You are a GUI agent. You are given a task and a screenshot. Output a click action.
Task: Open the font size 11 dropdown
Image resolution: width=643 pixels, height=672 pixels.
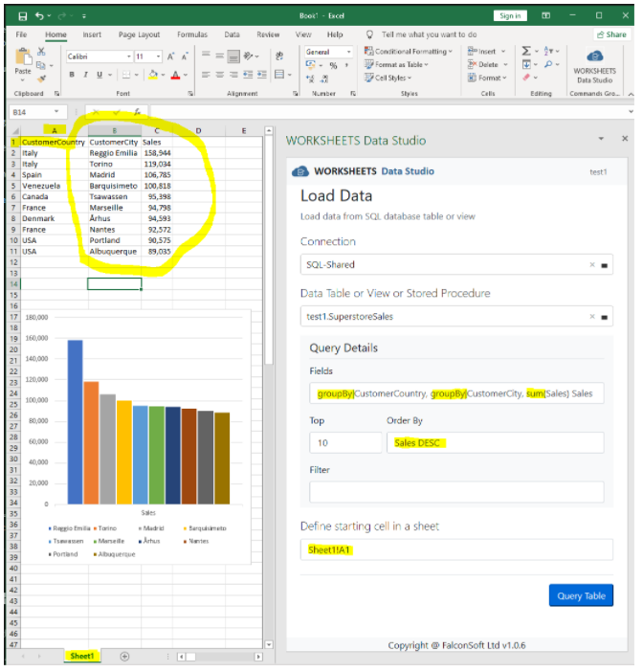click(x=159, y=56)
